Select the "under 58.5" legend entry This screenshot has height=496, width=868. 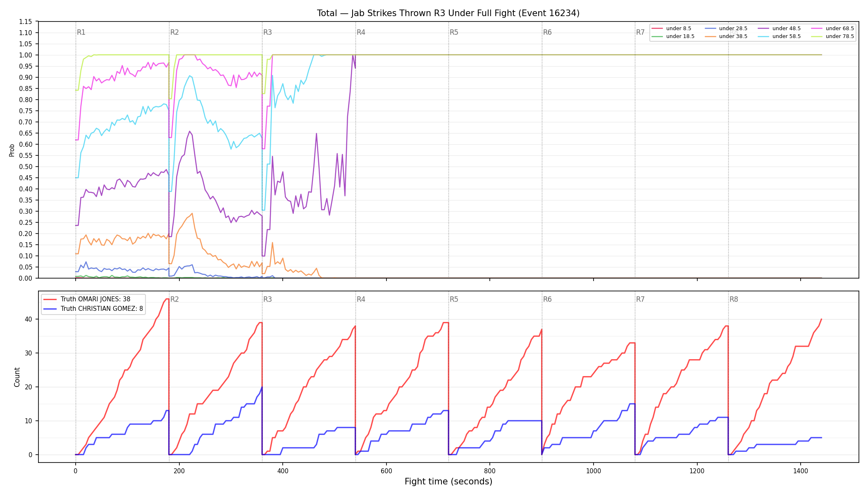click(x=779, y=36)
